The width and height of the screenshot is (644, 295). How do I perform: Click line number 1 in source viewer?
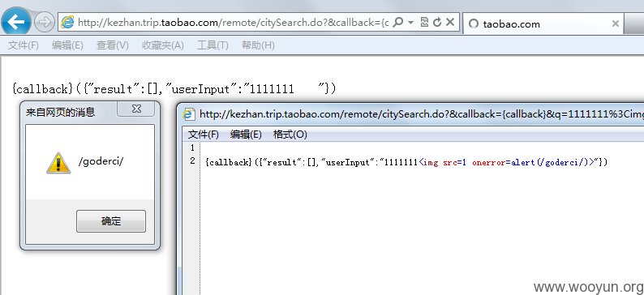(x=192, y=147)
